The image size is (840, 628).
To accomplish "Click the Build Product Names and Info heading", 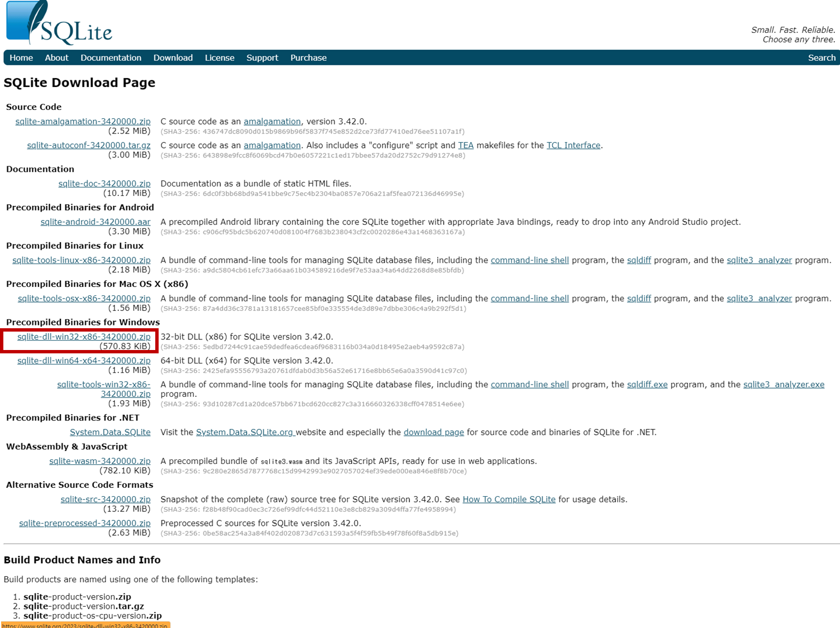I will [x=82, y=560].
